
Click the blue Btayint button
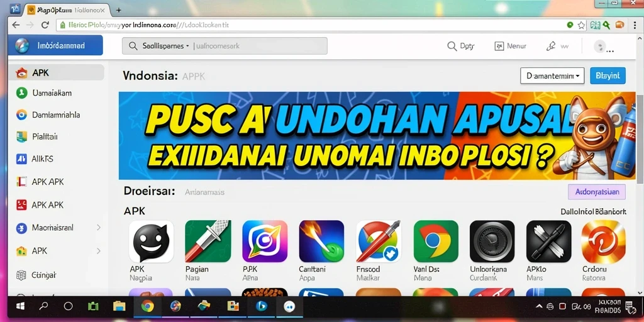coord(608,75)
